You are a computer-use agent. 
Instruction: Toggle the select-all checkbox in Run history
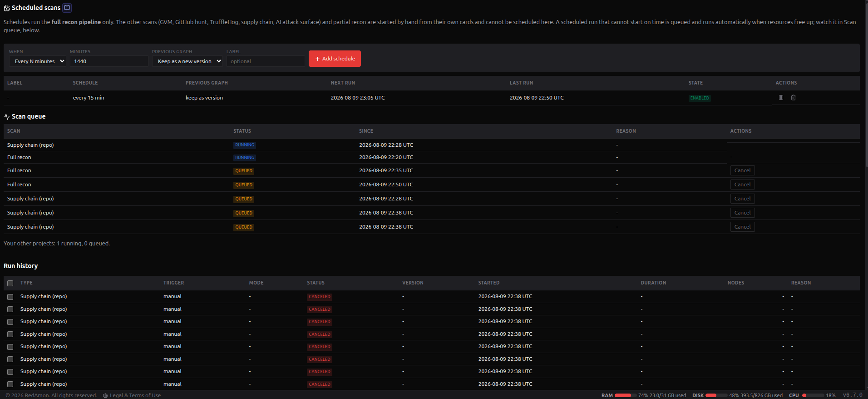pos(10,283)
